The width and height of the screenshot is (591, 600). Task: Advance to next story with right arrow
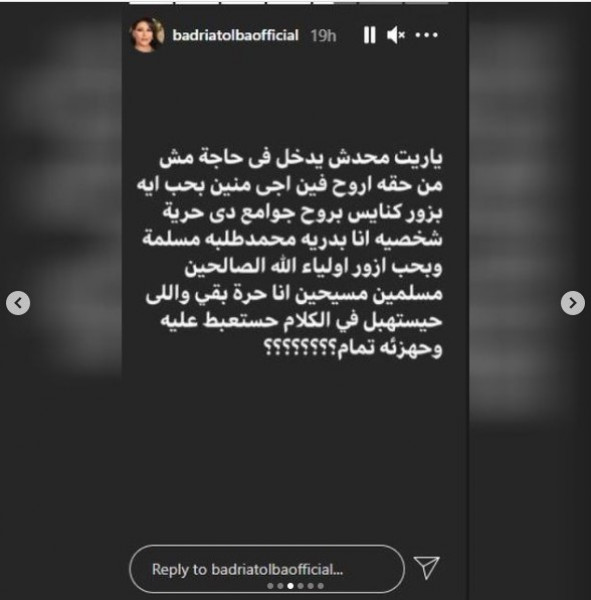pos(573,303)
